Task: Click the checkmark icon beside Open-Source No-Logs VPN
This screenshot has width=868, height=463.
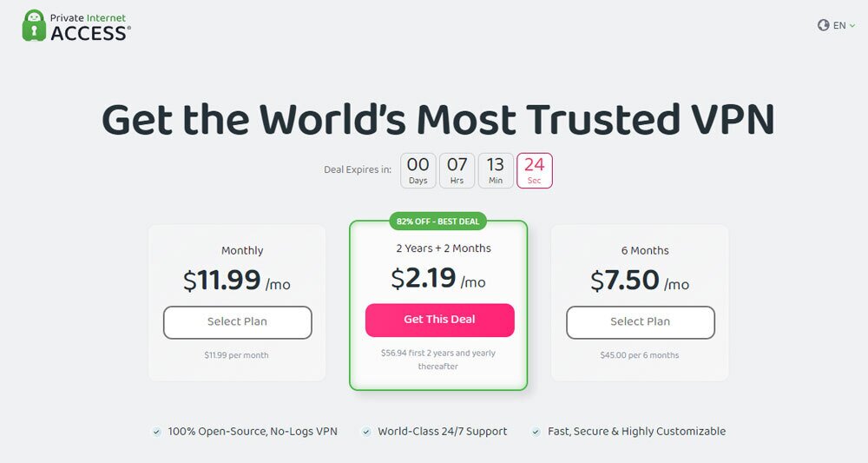Action: point(156,432)
